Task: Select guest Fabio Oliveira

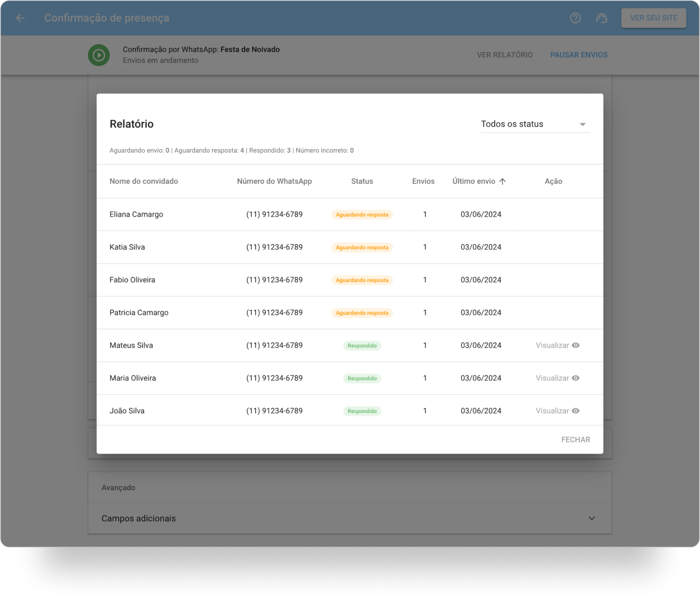Action: coord(132,280)
